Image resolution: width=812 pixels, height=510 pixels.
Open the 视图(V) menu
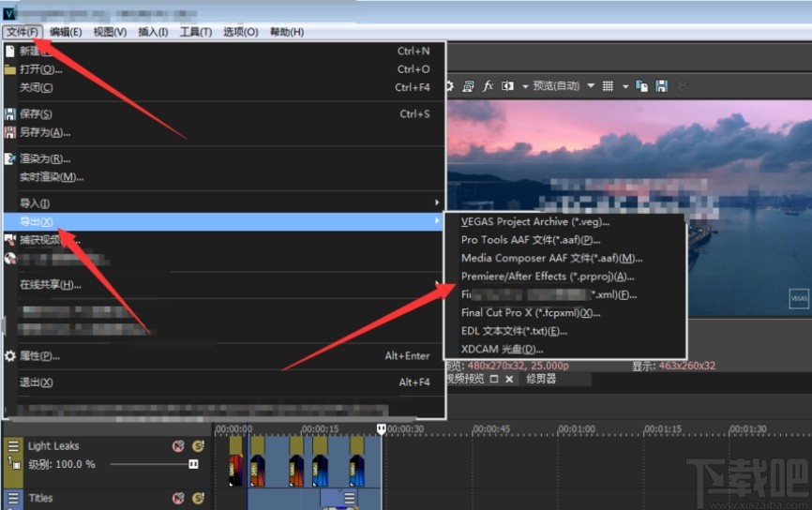[x=110, y=32]
